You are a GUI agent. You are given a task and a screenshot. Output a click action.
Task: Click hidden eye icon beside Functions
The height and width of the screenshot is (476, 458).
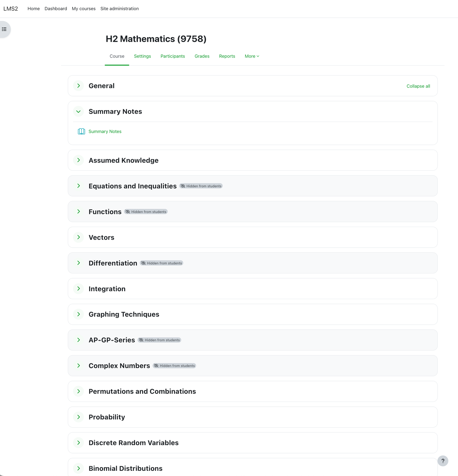[x=128, y=212]
